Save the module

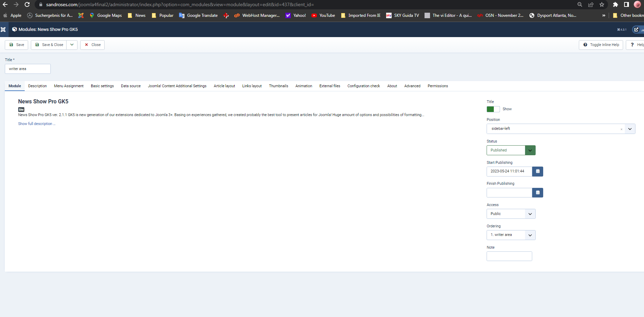click(x=16, y=45)
